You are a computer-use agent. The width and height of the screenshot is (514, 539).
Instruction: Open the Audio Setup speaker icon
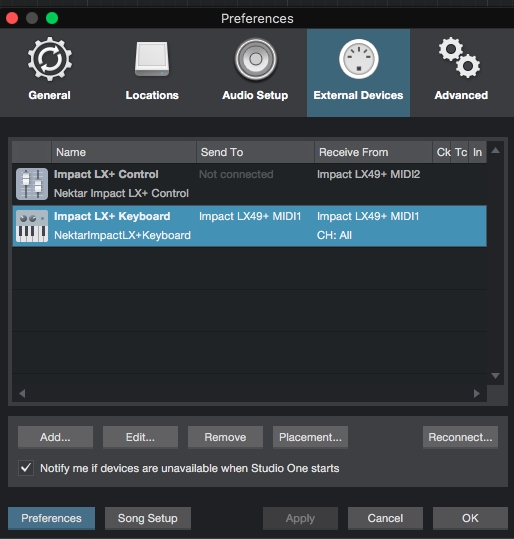click(x=255, y=59)
